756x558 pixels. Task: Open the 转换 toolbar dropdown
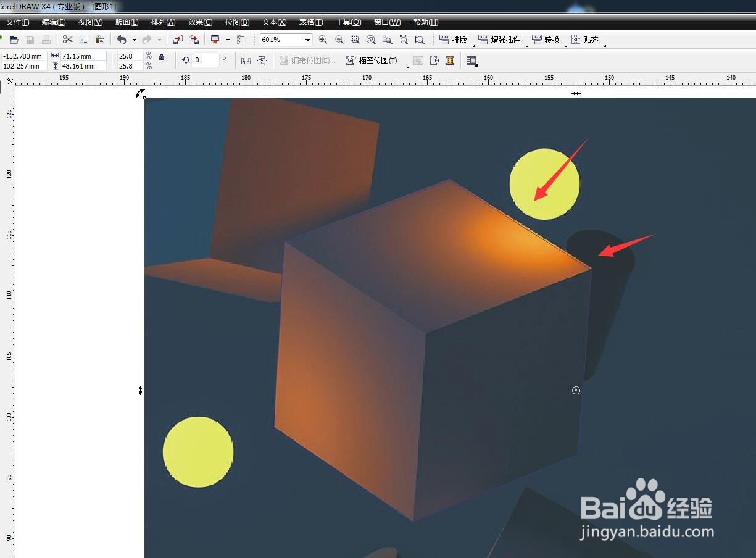coord(546,40)
